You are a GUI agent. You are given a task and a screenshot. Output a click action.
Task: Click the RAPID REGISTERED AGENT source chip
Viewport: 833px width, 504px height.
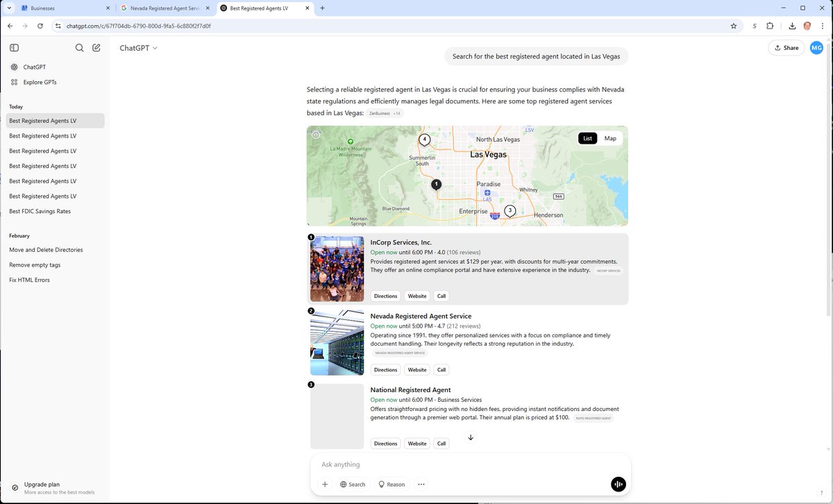(x=594, y=419)
